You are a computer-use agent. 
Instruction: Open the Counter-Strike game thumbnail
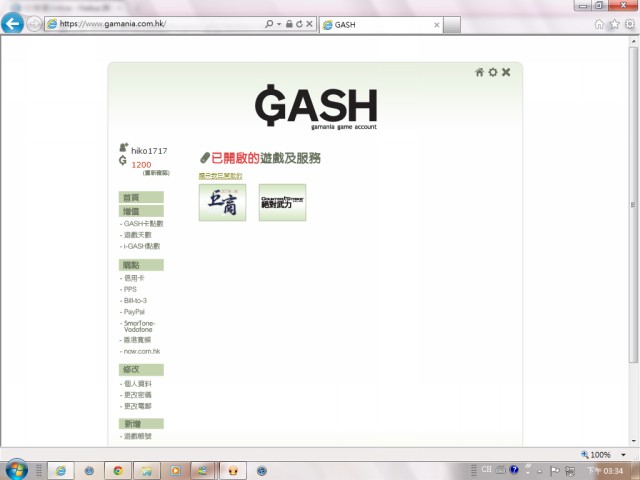tap(282, 202)
